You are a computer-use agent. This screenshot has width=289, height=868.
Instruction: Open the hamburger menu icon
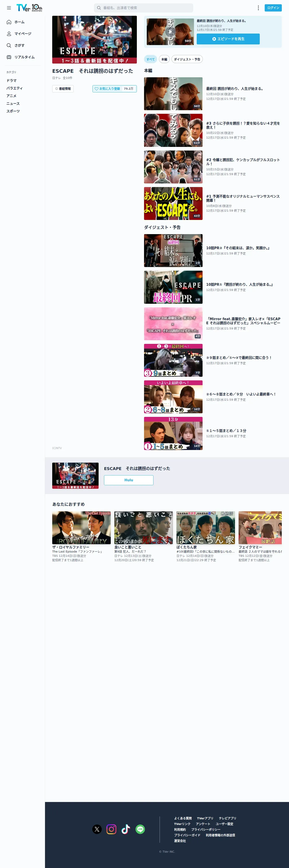pos(9,8)
